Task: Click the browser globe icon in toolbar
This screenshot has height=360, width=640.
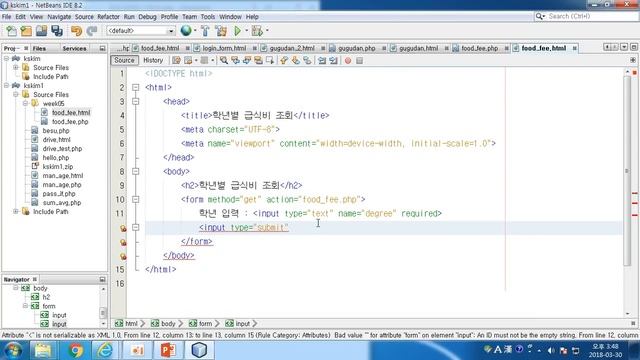Action: point(186,31)
